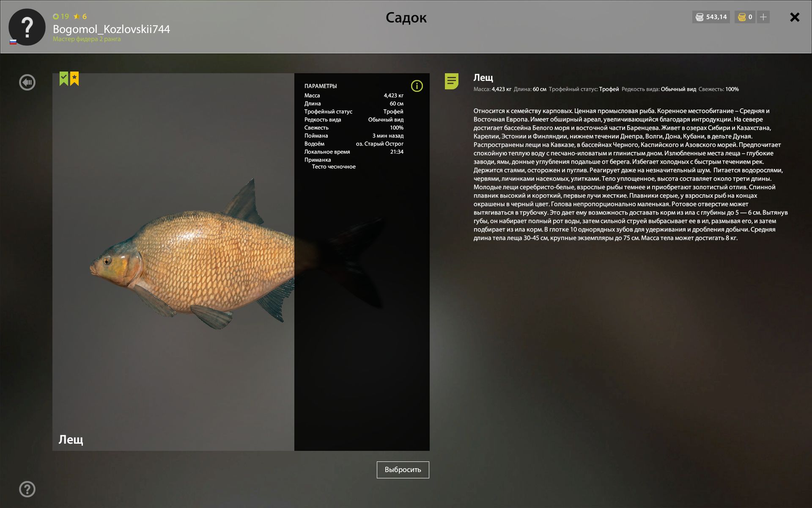The width and height of the screenshot is (812, 508).
Task: Click the Мастер фидера 2 ранга title
Action: point(87,39)
